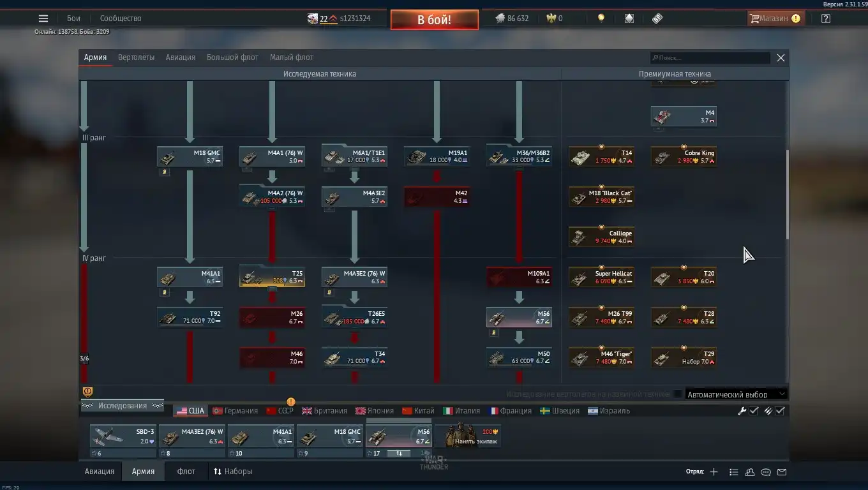Select Италия nation tab

point(461,411)
